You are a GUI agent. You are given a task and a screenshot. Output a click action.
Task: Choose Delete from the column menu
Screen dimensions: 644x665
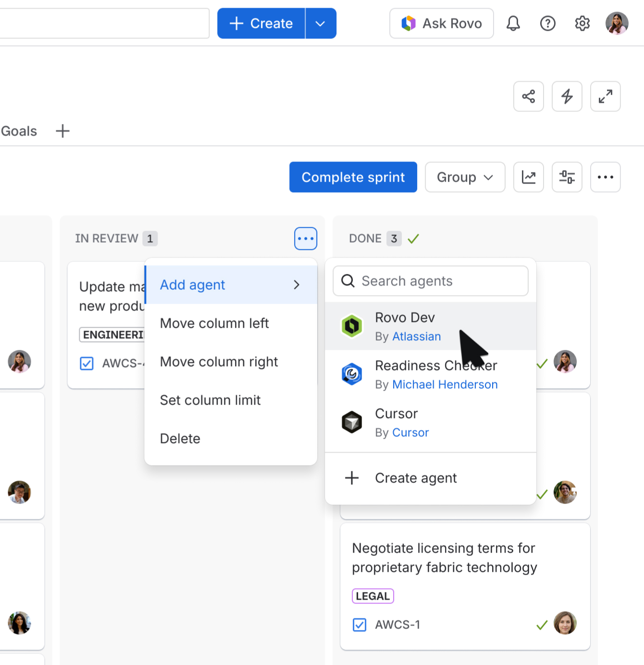click(x=231, y=438)
